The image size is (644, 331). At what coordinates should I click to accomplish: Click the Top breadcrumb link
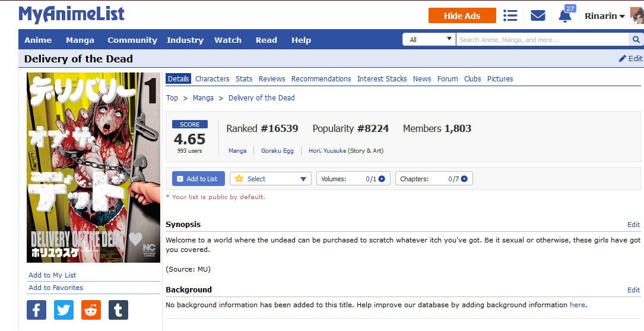(172, 98)
